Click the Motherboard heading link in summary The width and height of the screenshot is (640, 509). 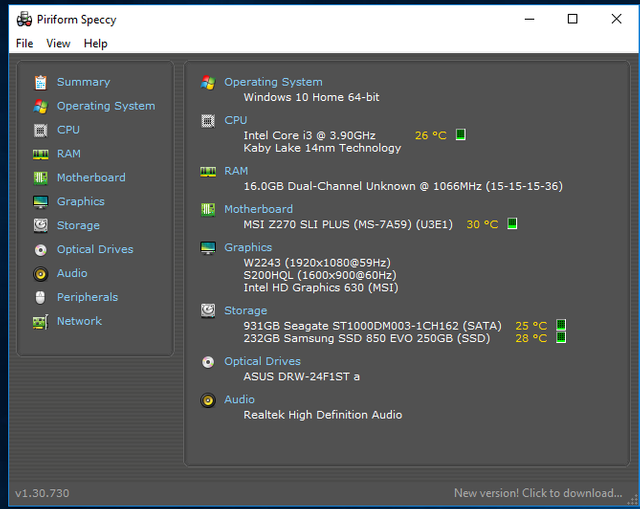point(258,209)
